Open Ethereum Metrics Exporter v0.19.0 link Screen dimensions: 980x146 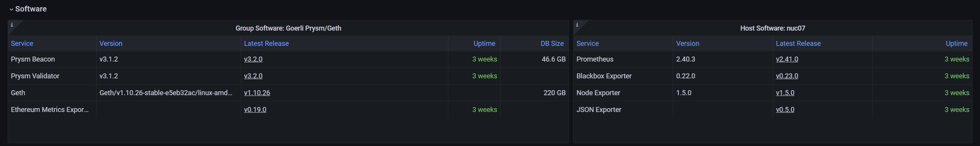pyautogui.click(x=255, y=110)
